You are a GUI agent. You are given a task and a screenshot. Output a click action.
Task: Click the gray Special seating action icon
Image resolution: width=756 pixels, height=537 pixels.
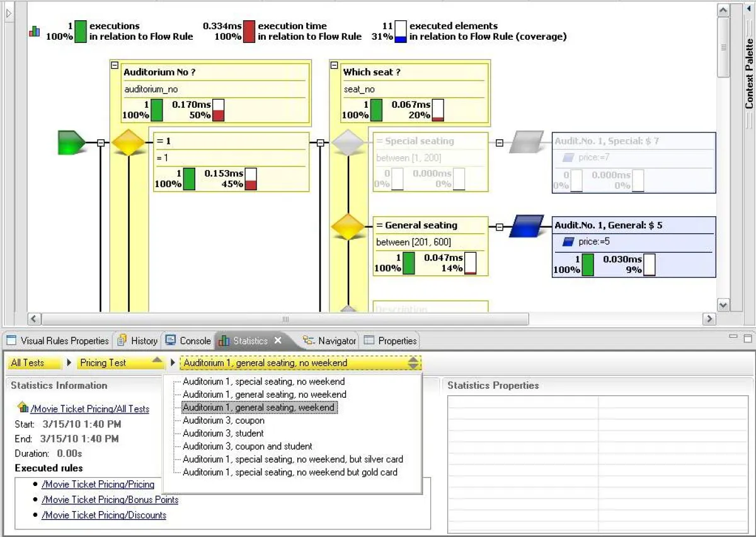[x=526, y=142]
